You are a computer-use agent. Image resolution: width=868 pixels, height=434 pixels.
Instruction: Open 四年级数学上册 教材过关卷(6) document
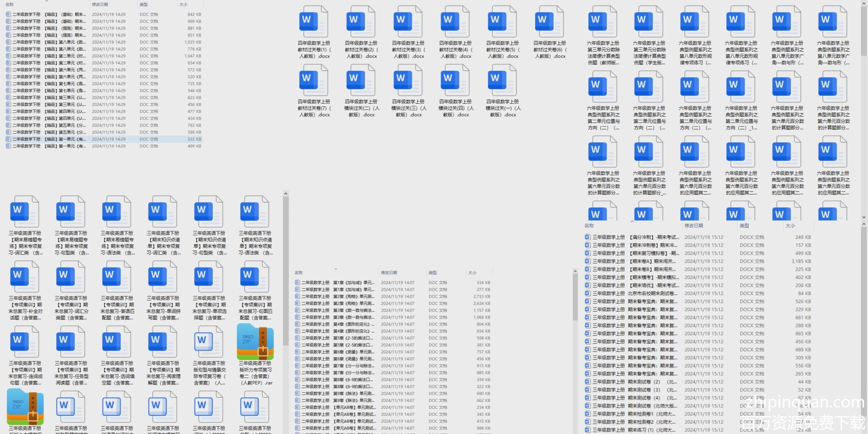pyautogui.click(x=549, y=22)
